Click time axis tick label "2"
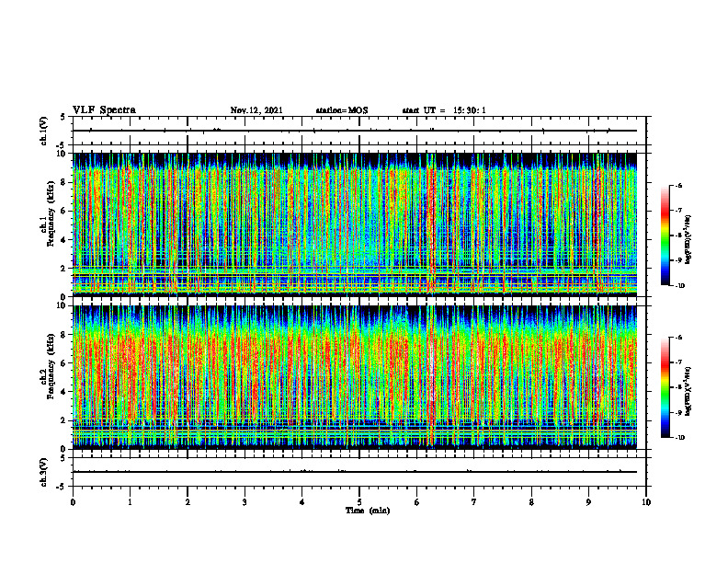The width and height of the screenshot is (728, 563). point(188,502)
